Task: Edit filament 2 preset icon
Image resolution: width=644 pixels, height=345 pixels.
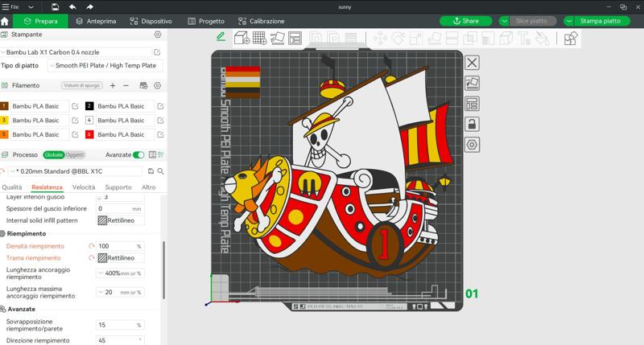Action: [160, 106]
